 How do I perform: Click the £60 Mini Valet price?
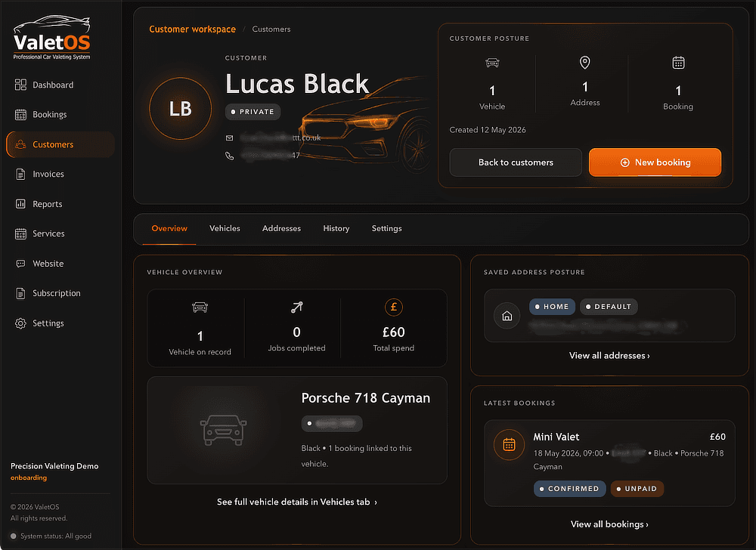(x=717, y=437)
